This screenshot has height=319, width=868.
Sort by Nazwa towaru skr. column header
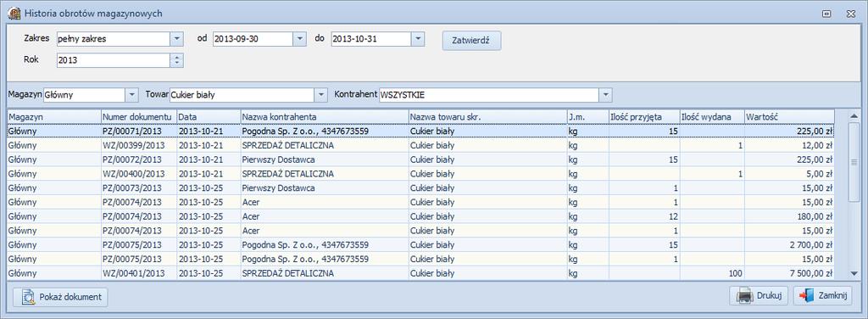487,117
